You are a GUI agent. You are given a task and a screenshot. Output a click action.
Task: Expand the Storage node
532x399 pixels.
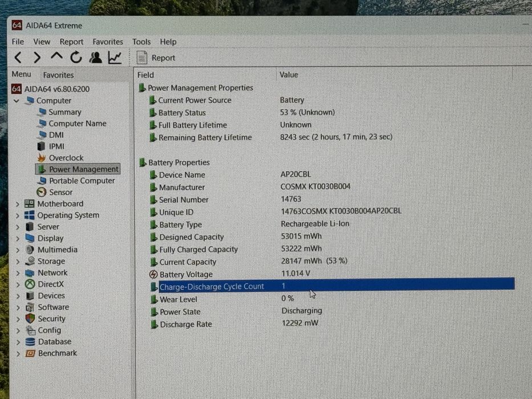tap(17, 262)
